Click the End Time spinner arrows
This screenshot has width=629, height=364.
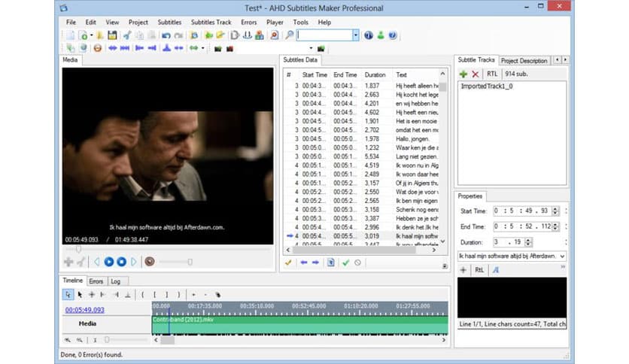tap(555, 226)
